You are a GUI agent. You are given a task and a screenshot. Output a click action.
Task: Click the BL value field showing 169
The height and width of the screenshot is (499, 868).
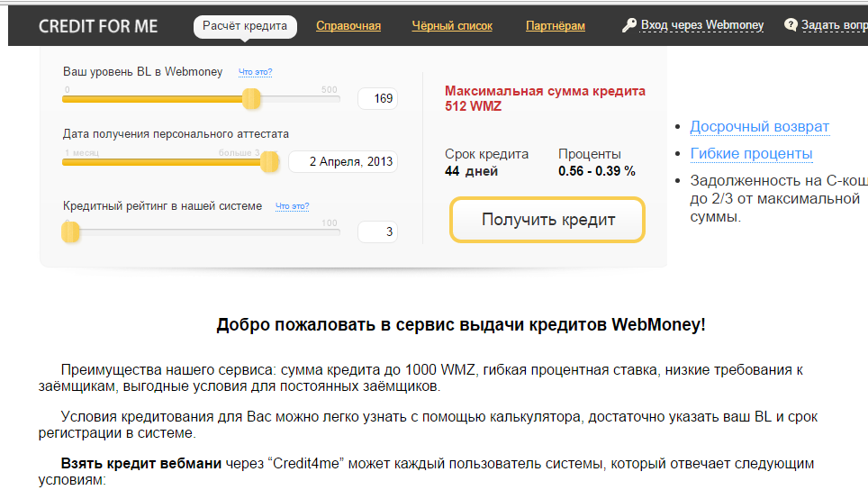(x=377, y=98)
